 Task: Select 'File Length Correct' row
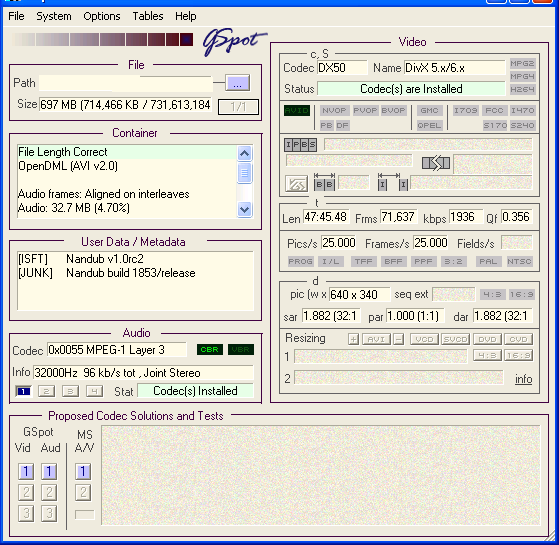pyautogui.click(x=127, y=152)
